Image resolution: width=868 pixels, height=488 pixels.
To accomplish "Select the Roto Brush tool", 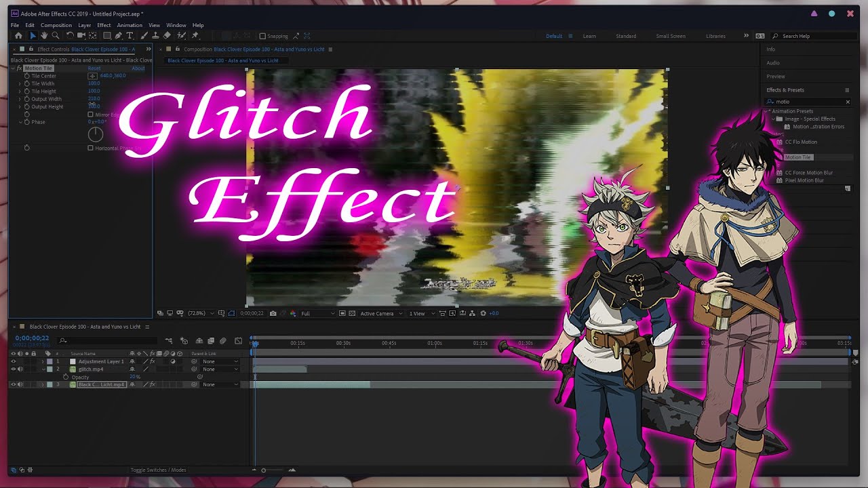I will pos(181,36).
